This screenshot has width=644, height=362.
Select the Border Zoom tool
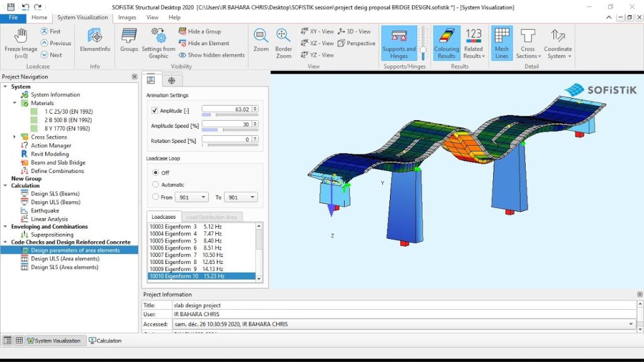[x=284, y=43]
